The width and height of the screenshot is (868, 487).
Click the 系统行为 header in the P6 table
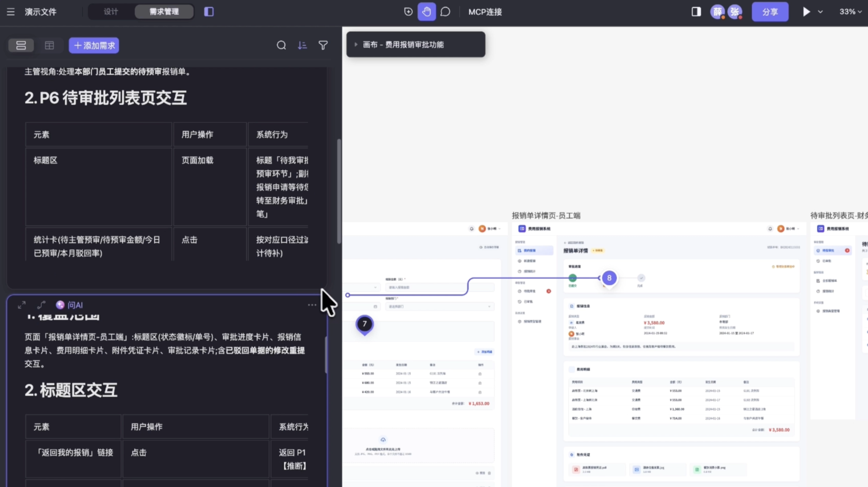point(278,134)
